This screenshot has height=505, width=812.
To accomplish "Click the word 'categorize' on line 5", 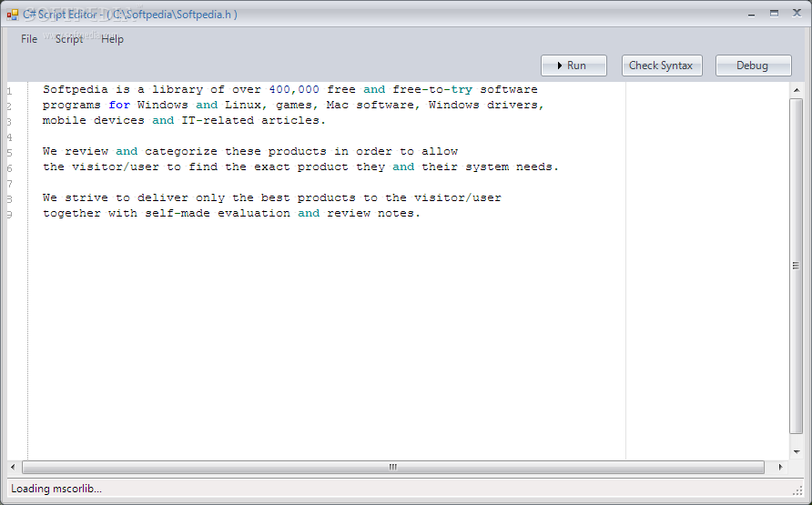I will pos(181,152).
